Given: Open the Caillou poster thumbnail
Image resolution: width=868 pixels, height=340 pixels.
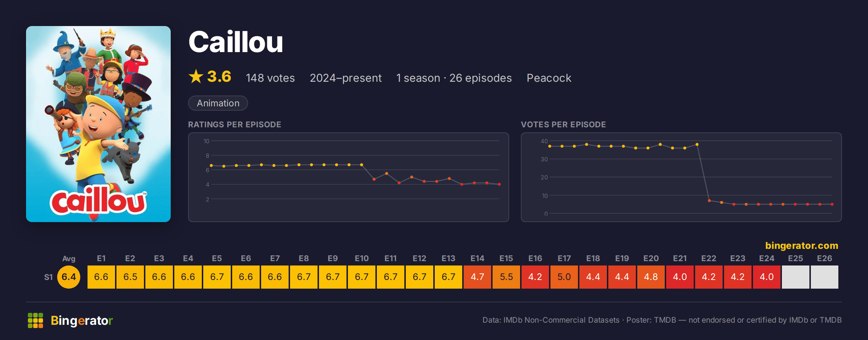Looking at the screenshot, I should (x=98, y=124).
